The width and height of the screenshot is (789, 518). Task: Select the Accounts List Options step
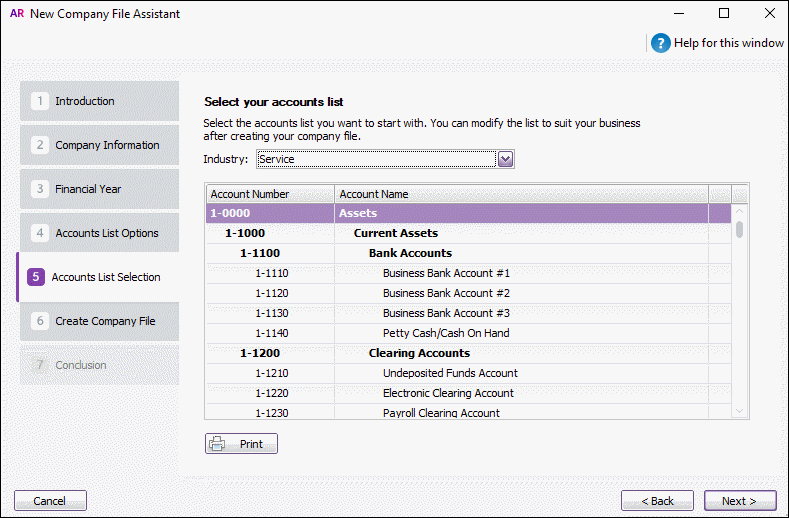click(x=98, y=233)
